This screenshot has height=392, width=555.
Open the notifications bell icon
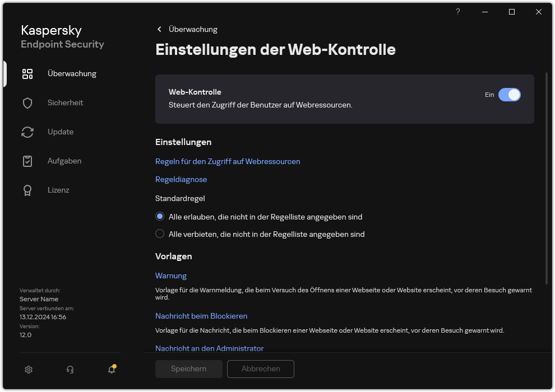point(111,370)
